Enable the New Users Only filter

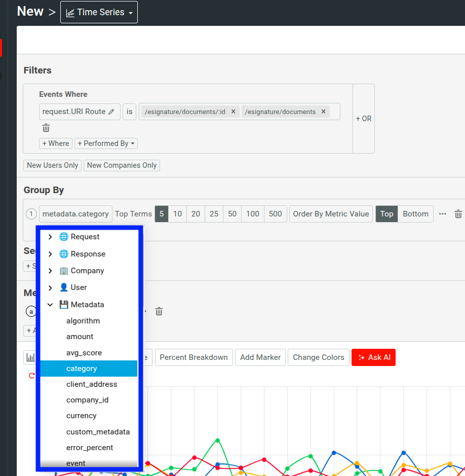coord(52,165)
